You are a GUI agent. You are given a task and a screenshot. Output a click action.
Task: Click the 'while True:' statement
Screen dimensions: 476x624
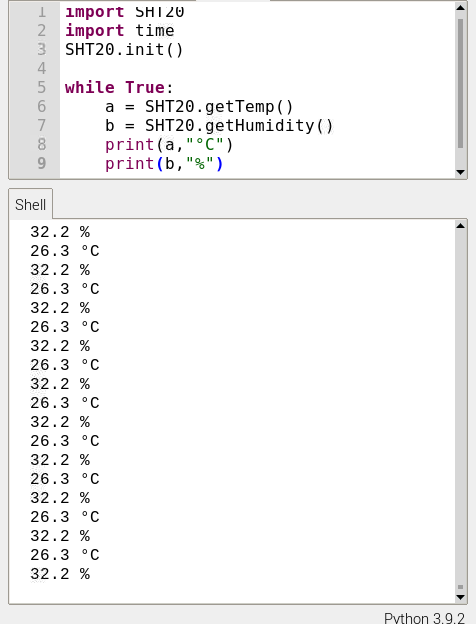(x=119, y=87)
